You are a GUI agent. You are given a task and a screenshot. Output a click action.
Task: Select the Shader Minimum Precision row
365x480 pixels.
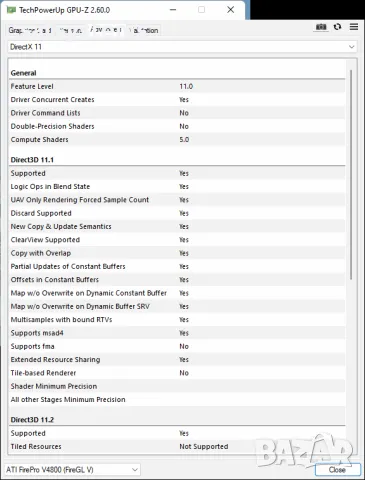(x=177, y=386)
